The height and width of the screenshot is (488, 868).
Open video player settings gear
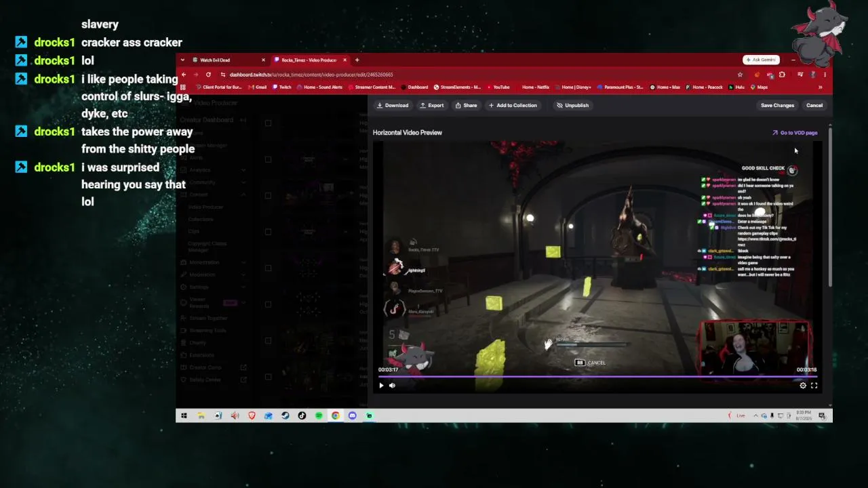pos(803,386)
